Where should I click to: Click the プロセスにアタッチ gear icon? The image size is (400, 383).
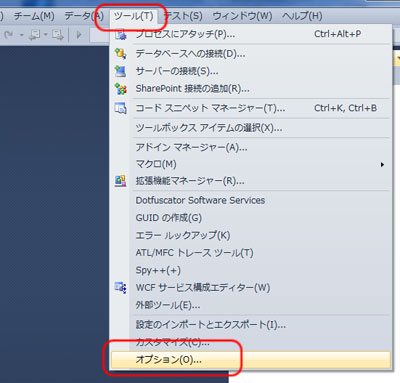point(120,34)
